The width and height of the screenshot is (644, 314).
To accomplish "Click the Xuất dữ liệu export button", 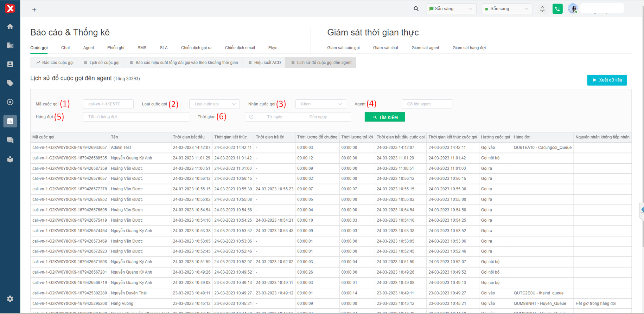I will 607,80.
